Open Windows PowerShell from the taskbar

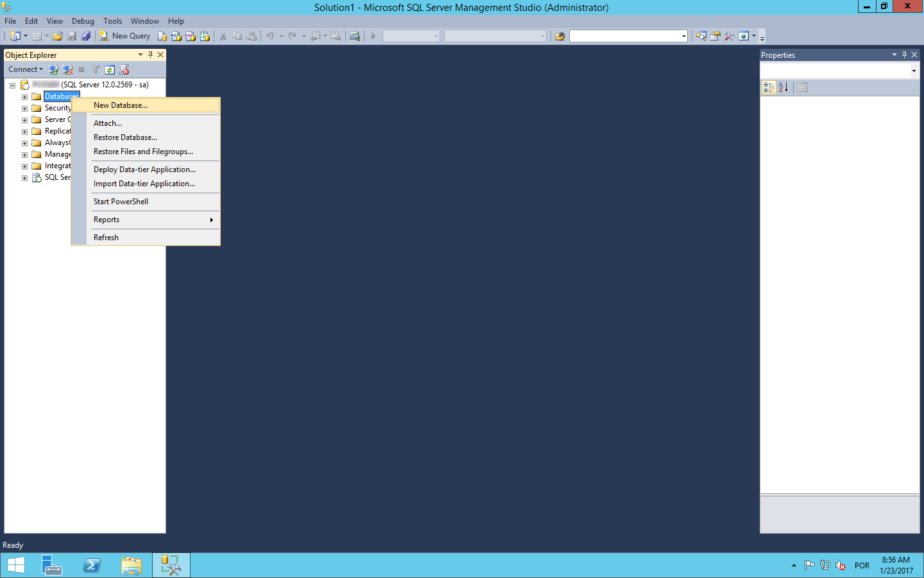tap(92, 565)
